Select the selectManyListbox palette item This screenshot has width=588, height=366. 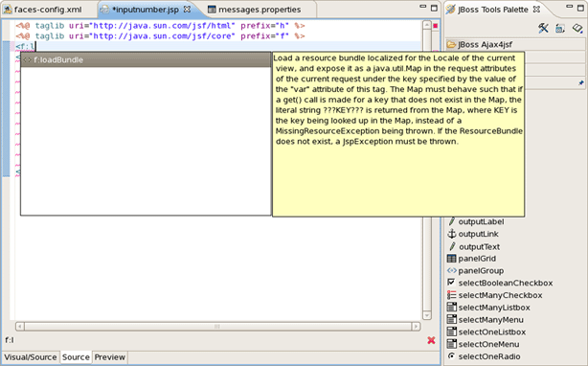tap(489, 308)
